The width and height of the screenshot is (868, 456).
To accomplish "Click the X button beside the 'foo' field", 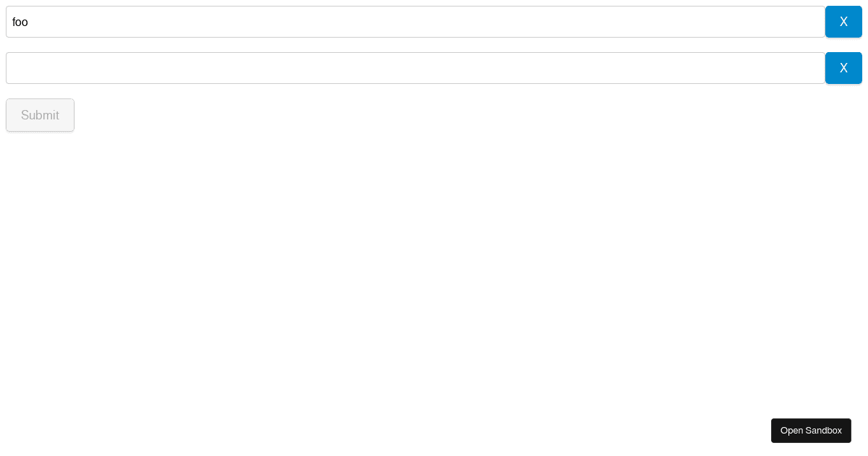I will click(x=843, y=22).
